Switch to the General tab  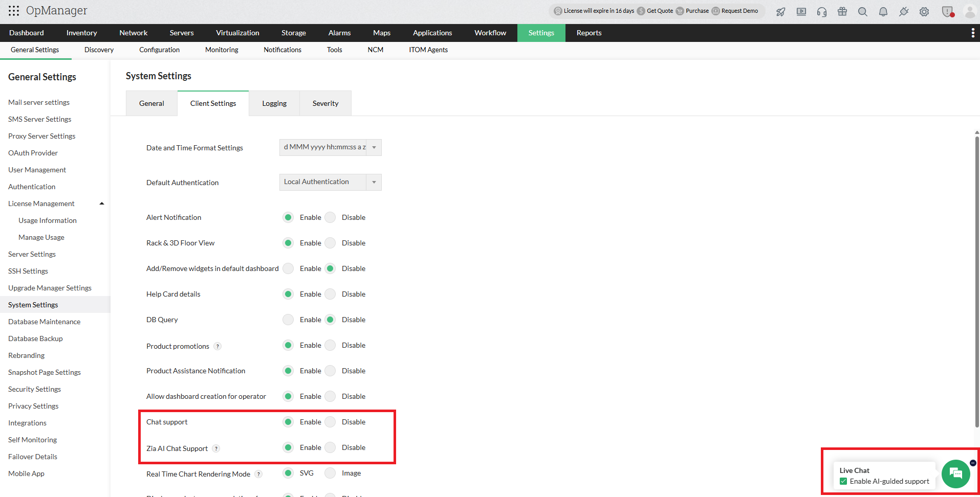pyautogui.click(x=151, y=103)
